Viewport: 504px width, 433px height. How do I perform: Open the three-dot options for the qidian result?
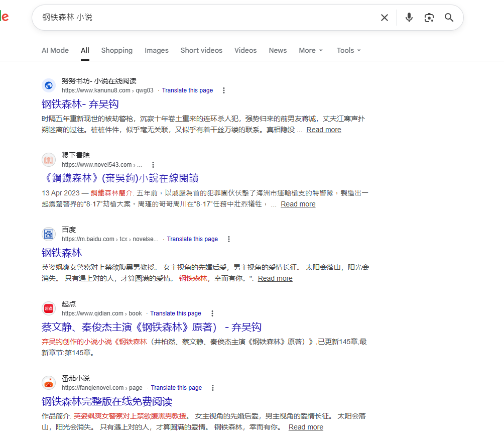[x=212, y=313]
